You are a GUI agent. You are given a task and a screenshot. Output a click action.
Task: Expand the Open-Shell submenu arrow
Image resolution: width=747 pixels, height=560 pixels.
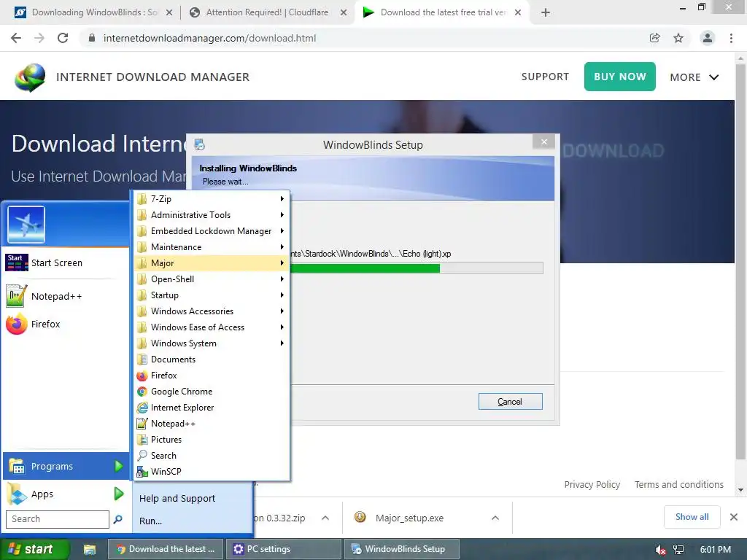tap(282, 279)
